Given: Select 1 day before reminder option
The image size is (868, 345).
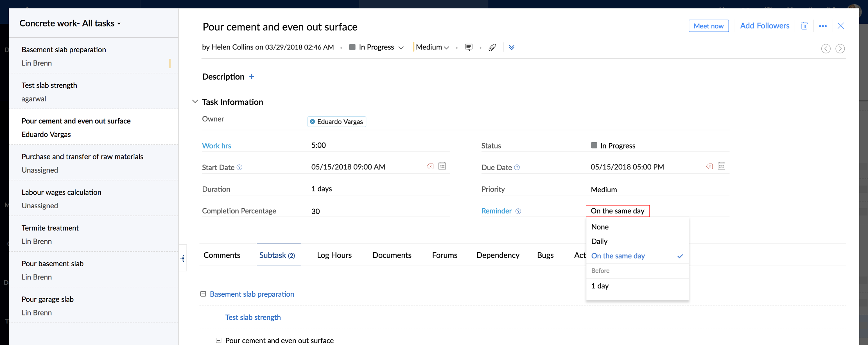Looking at the screenshot, I should point(637,286).
